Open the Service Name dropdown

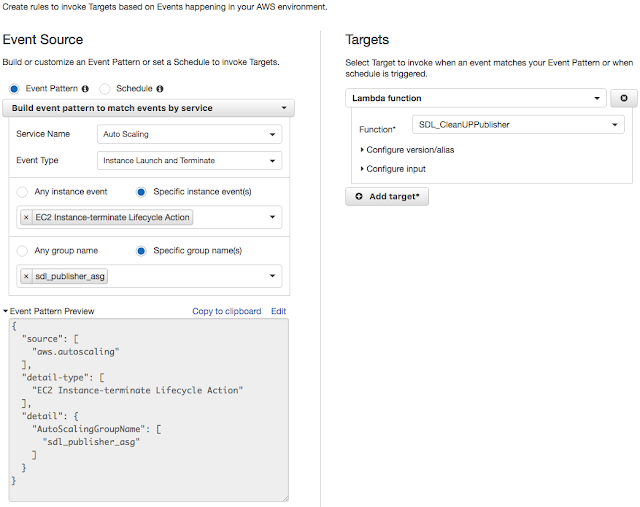pyautogui.click(x=190, y=134)
